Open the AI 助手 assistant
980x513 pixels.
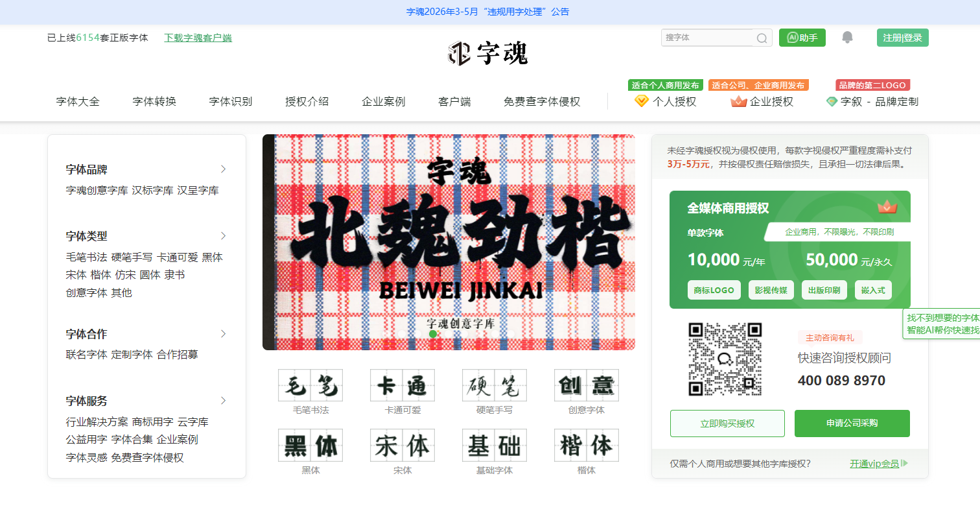(x=802, y=38)
